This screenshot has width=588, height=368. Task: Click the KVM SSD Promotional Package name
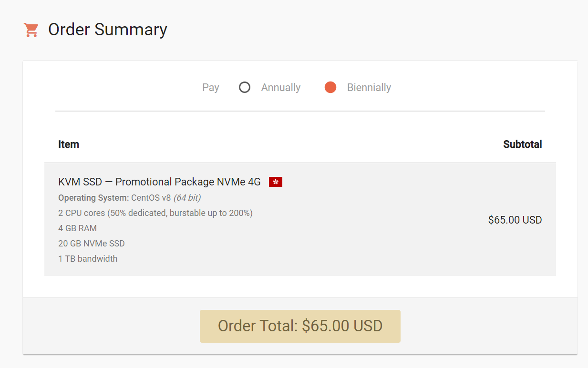[159, 182]
